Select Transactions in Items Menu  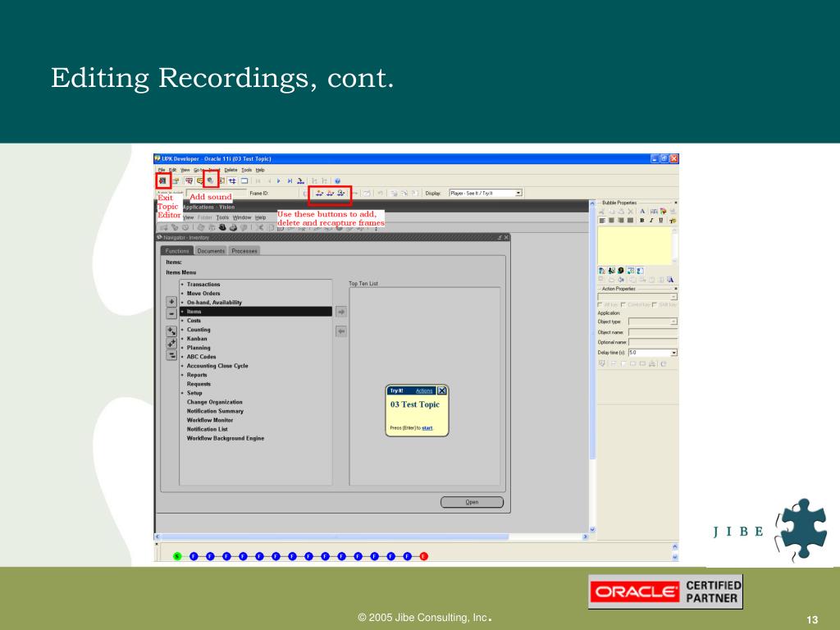203,285
